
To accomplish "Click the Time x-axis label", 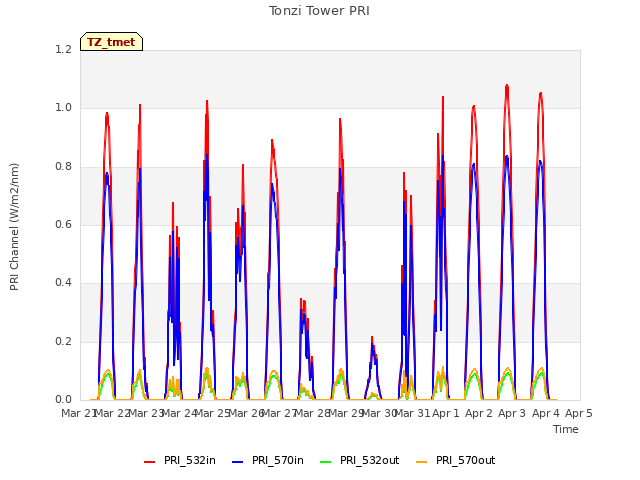I will pyautogui.click(x=566, y=429).
